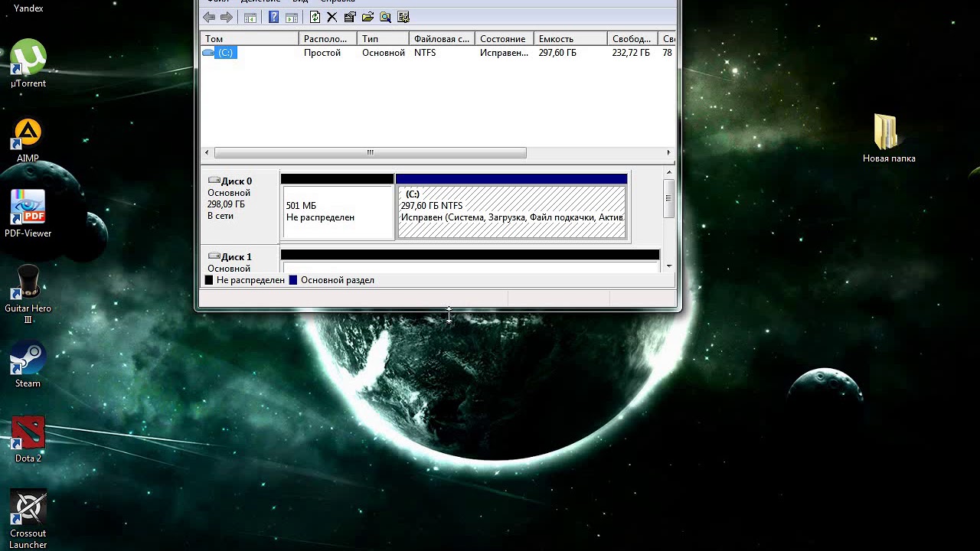Select the 'Диск 1' disk label block

[240, 261]
